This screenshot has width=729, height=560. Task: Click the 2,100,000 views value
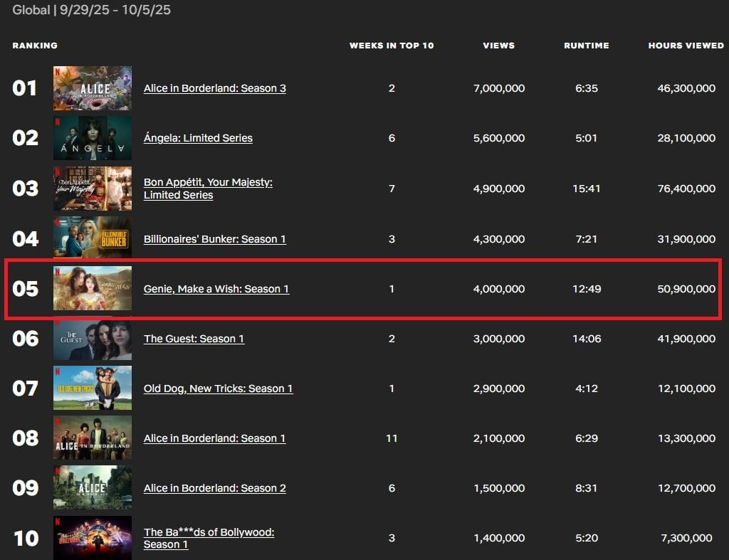coord(499,438)
